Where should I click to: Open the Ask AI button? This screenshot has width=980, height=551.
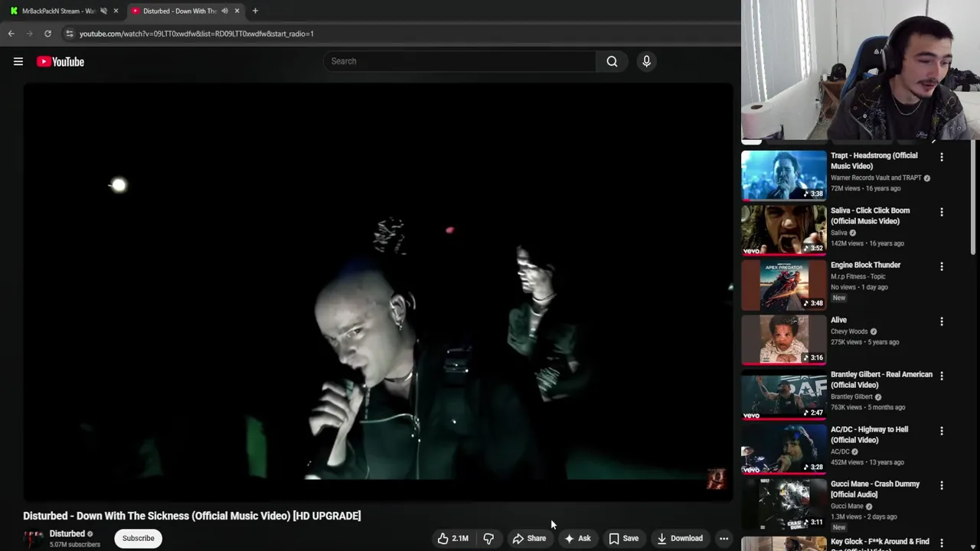(x=577, y=538)
